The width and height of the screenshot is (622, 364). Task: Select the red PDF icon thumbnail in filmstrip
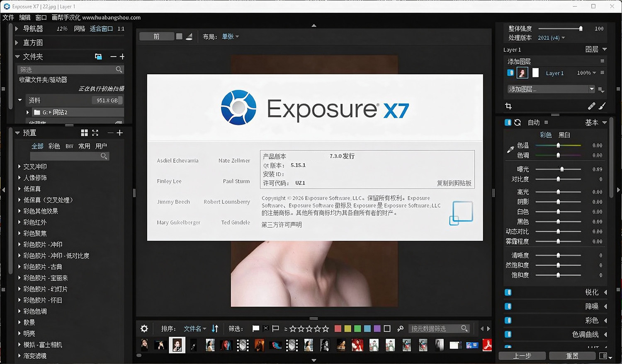tap(487, 345)
